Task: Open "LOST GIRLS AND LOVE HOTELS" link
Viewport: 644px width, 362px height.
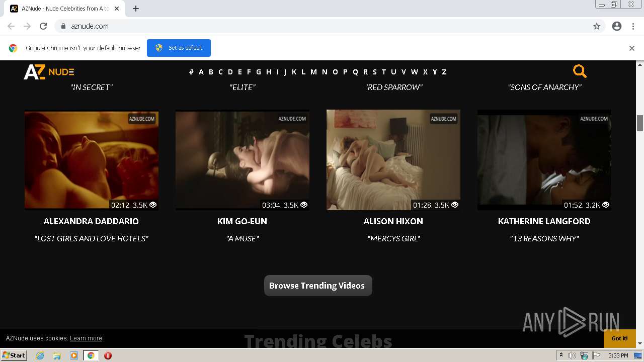Action: coord(91,239)
